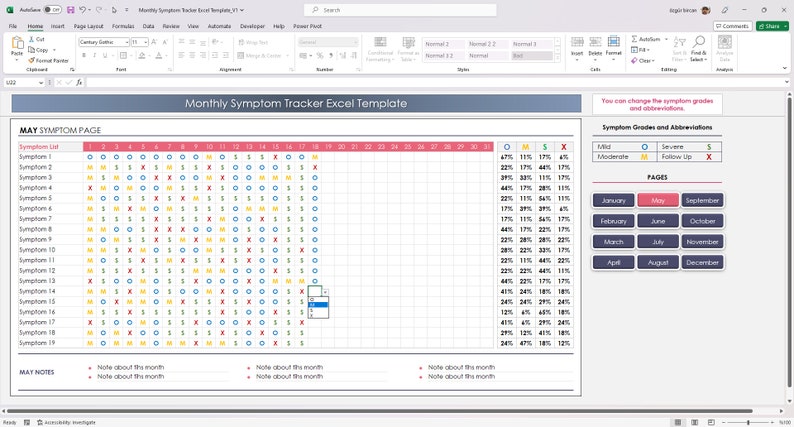Apply the Normal 2 cell style
794x427 pixels.
click(444, 44)
